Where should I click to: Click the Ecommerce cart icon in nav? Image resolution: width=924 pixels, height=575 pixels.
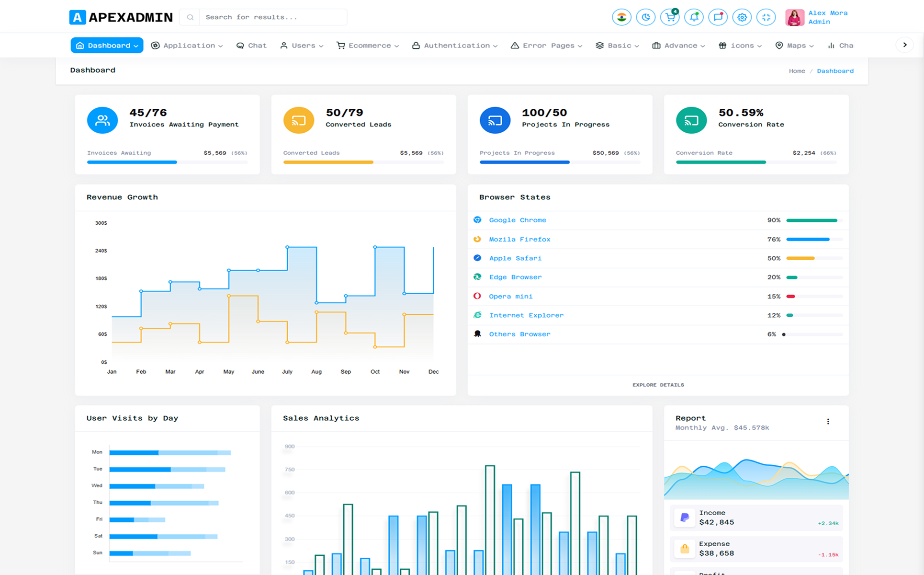tap(341, 46)
